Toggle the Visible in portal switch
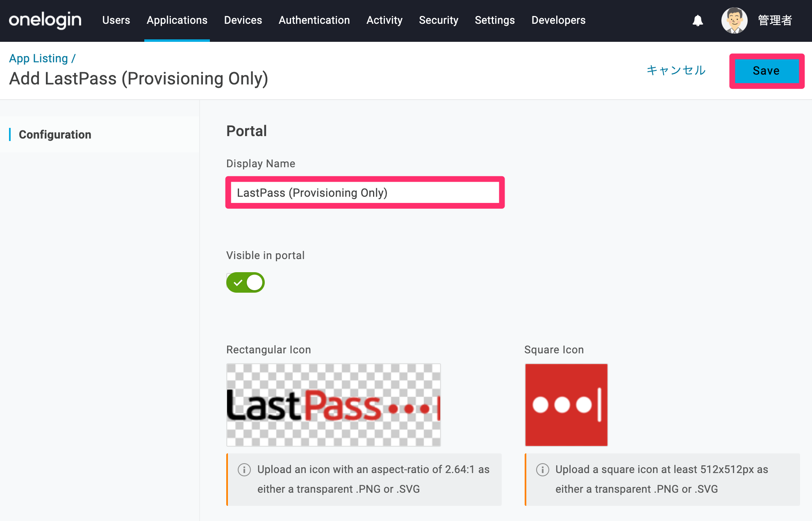This screenshot has height=521, width=812. [x=246, y=282]
